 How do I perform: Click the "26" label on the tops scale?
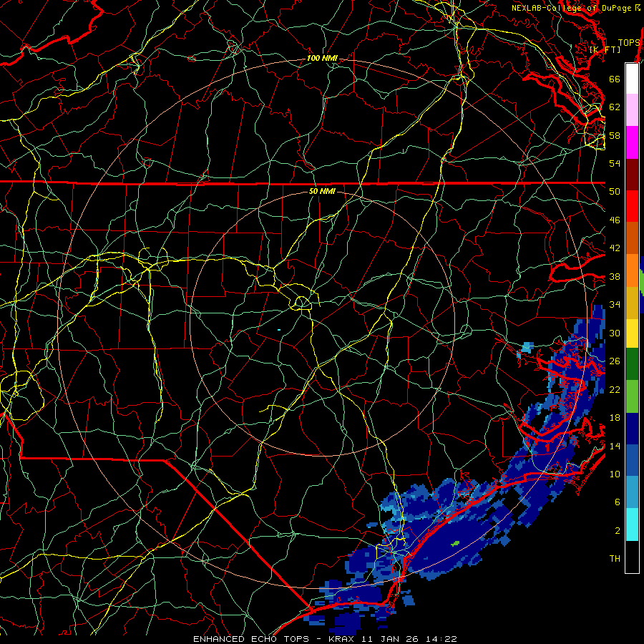[615, 361]
